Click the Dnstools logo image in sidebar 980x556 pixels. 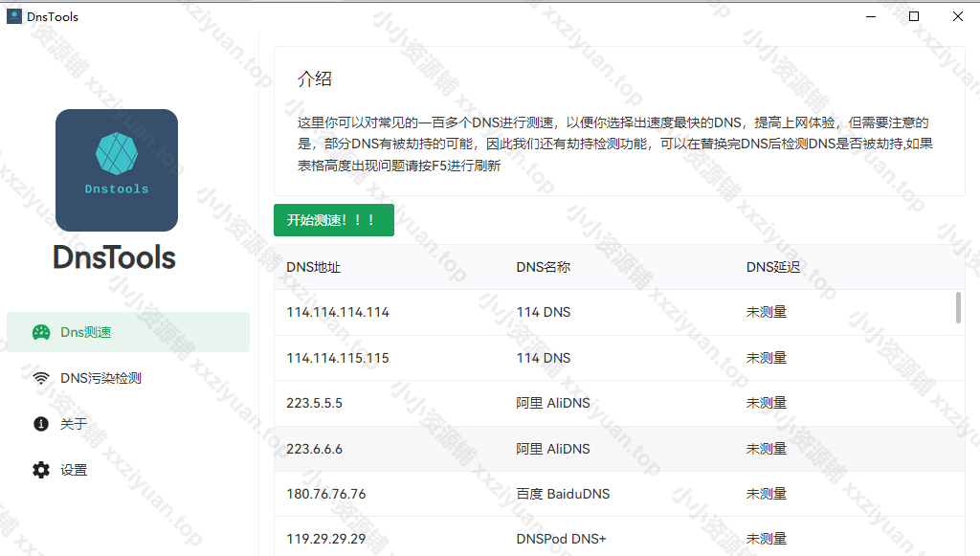117,170
